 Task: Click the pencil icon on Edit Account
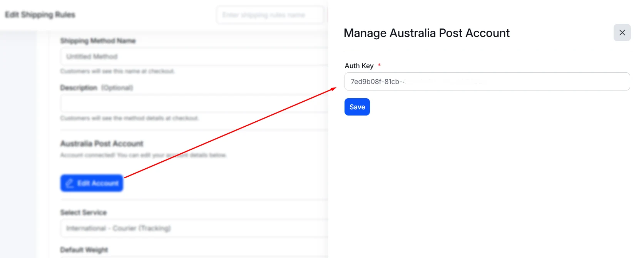tap(70, 183)
